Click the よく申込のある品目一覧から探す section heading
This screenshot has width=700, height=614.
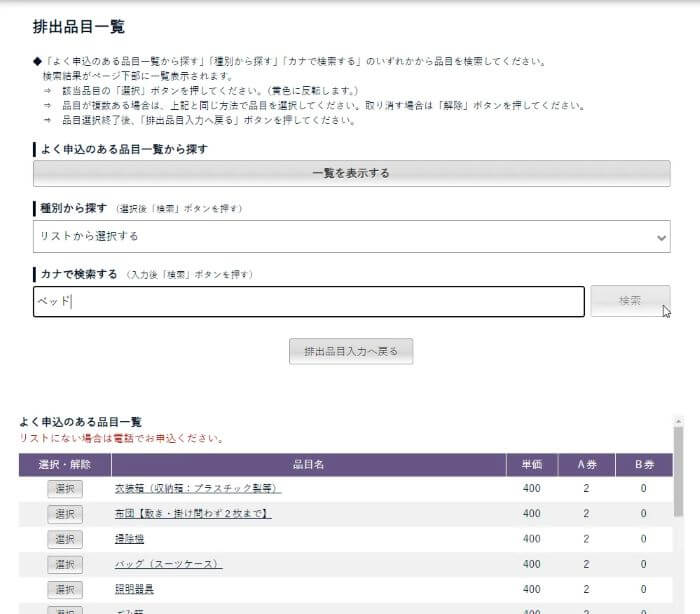pos(124,149)
